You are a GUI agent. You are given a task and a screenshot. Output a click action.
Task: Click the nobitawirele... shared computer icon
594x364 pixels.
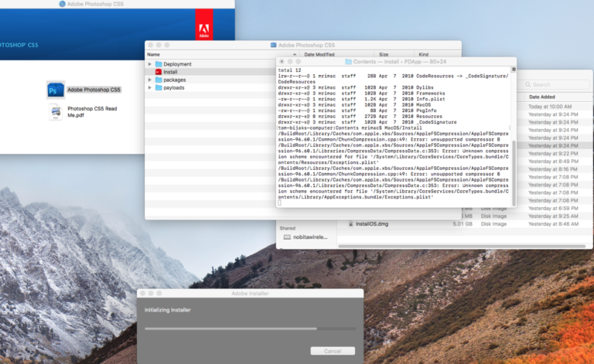287,237
